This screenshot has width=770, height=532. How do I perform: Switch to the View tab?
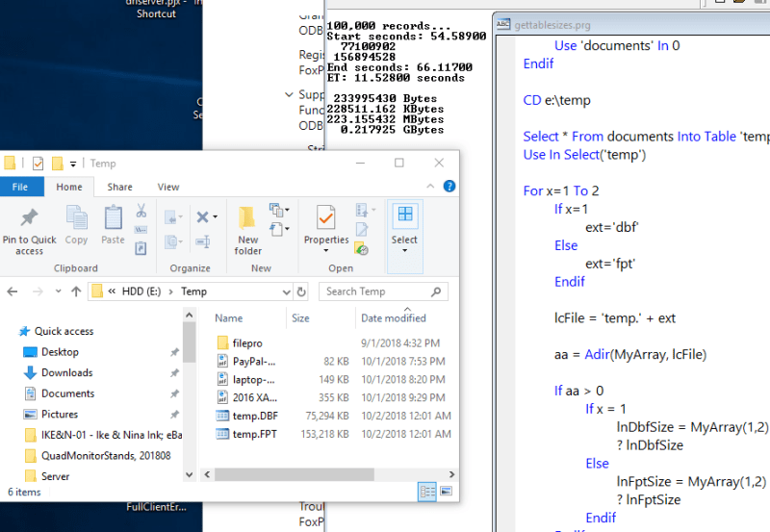pos(168,187)
